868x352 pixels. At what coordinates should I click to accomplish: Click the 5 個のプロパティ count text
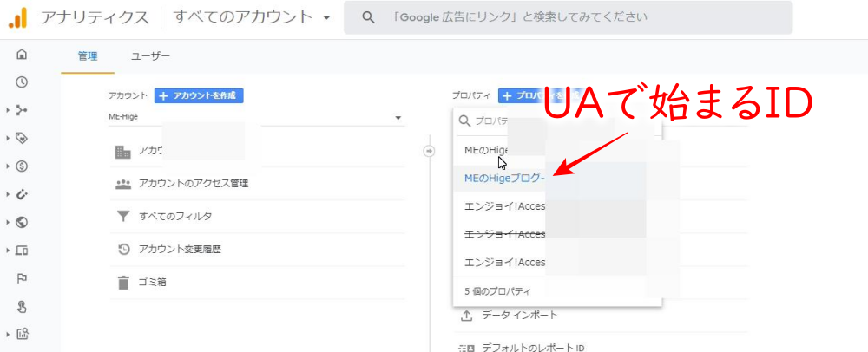497,290
